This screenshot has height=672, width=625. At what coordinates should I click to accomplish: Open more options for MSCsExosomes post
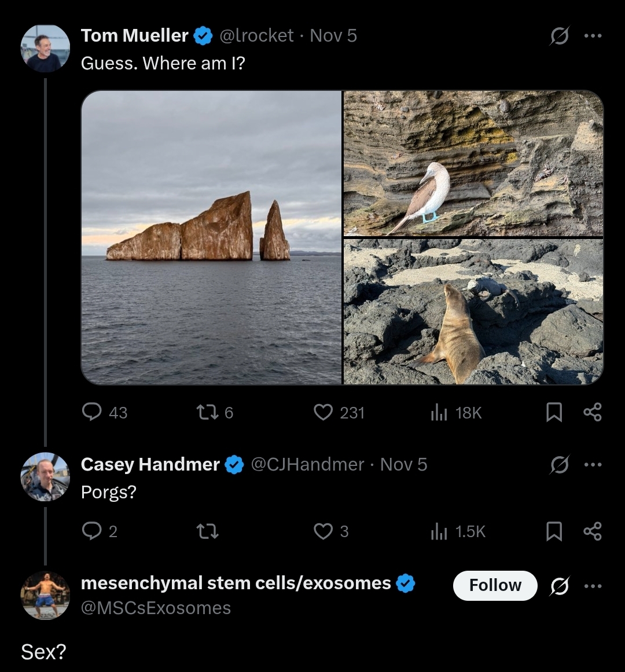click(593, 586)
